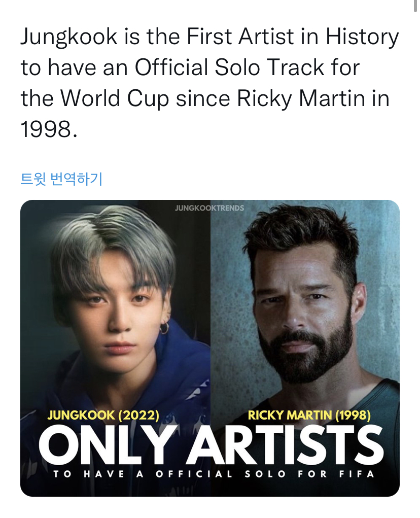The image size is (420, 518).
Task: Click the phrase "Ricky Martin" in the tweet text
Action: click(x=301, y=98)
